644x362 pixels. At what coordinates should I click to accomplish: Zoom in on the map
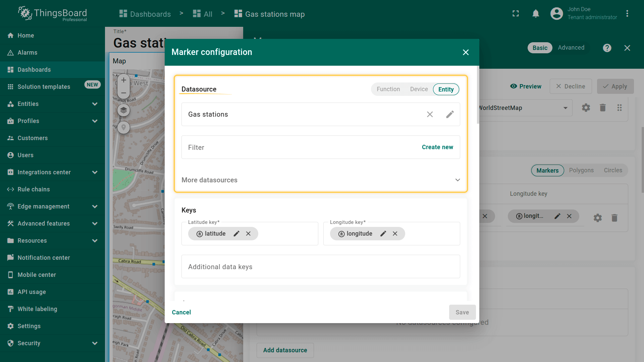pos(123,80)
